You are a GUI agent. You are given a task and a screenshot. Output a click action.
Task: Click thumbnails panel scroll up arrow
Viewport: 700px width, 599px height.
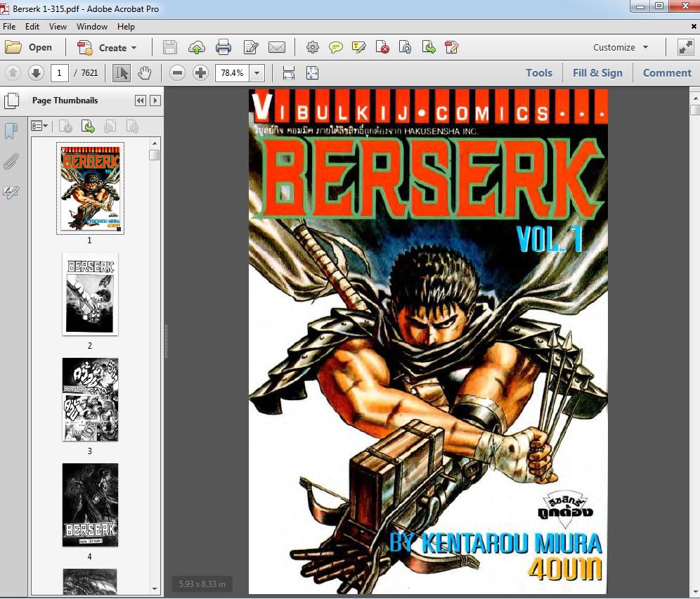point(155,143)
